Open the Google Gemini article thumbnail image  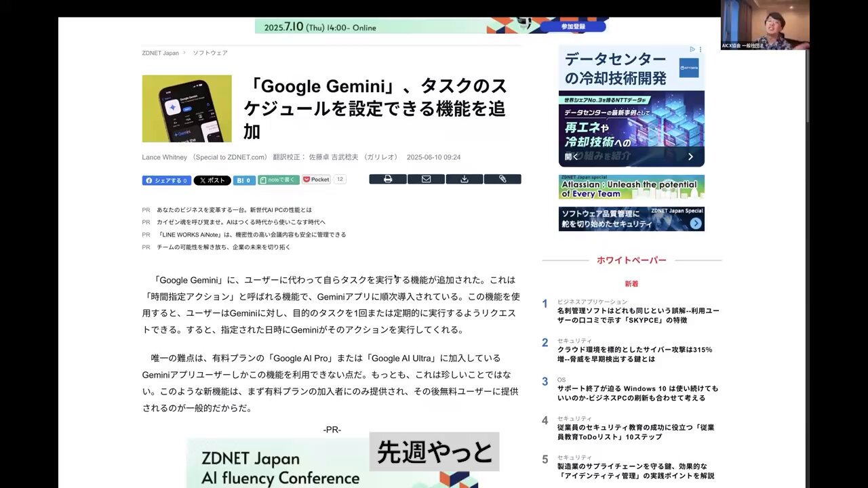(187, 108)
